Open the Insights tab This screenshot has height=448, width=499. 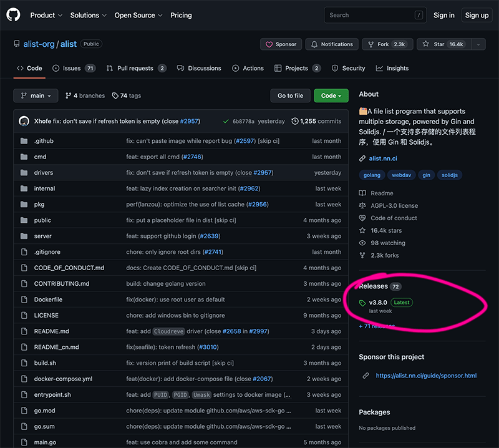[392, 68]
